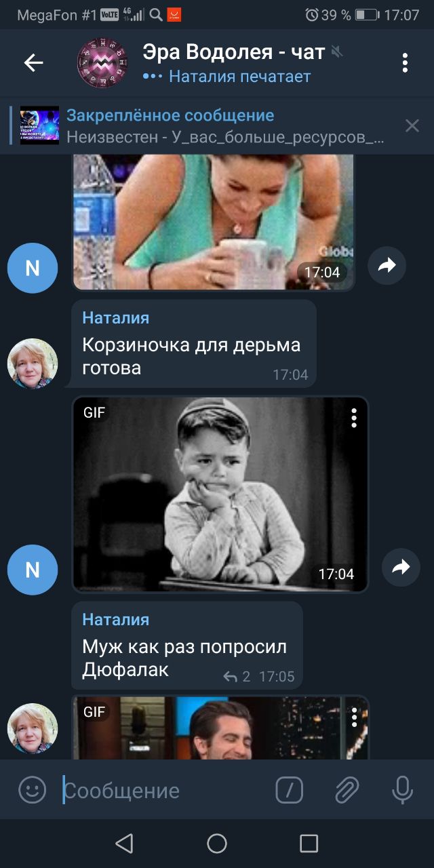The image size is (434, 868).
Task: Open the Наталия name in Муж как раз message
Action: coord(116,619)
